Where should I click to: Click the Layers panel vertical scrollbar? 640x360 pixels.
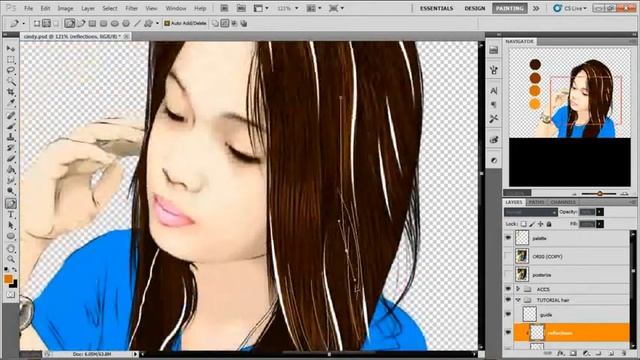[x=633, y=289]
